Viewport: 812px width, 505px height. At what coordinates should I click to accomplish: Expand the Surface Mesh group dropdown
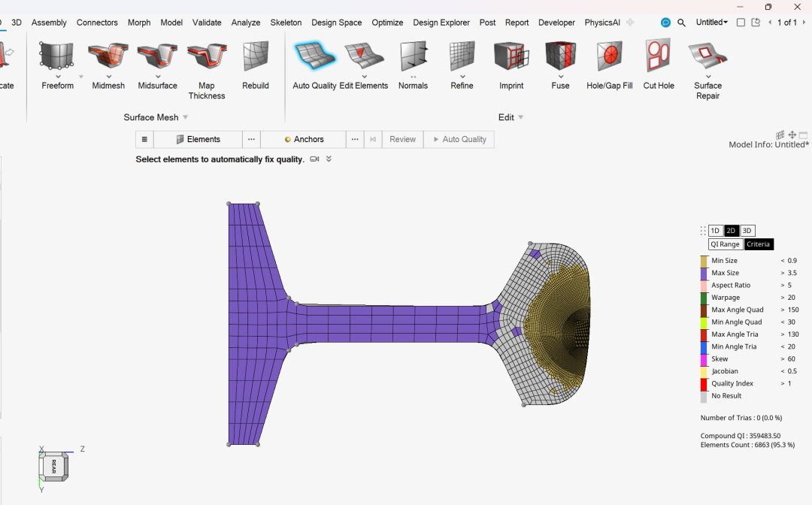(186, 117)
